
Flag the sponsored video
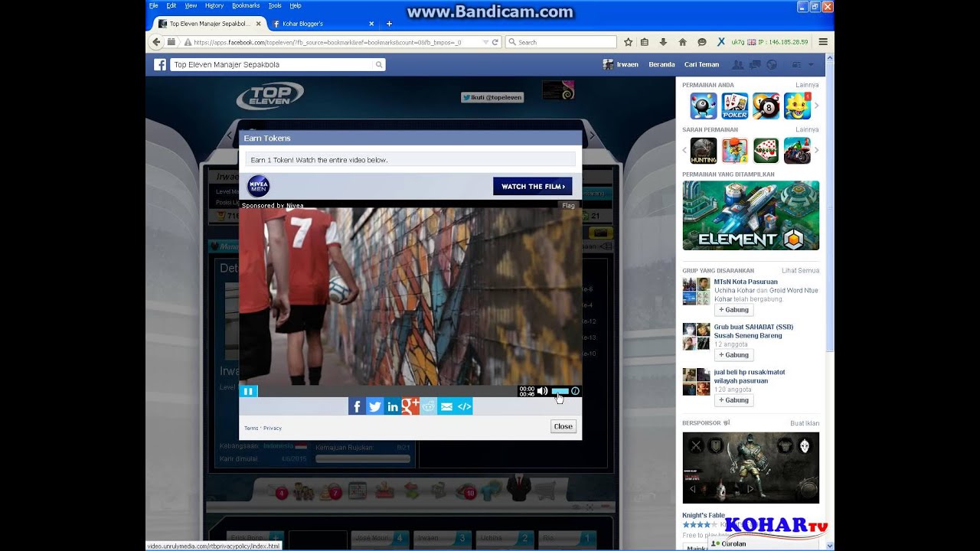[568, 205]
